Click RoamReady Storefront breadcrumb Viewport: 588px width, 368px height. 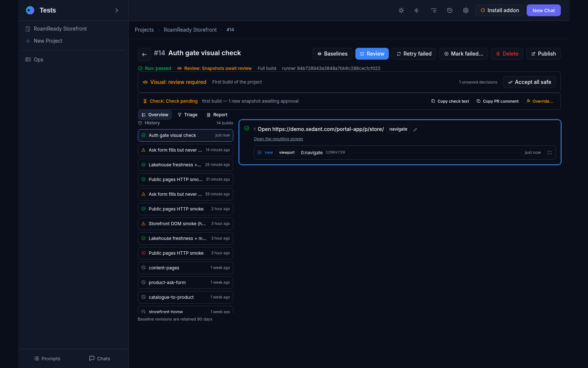pos(190,30)
